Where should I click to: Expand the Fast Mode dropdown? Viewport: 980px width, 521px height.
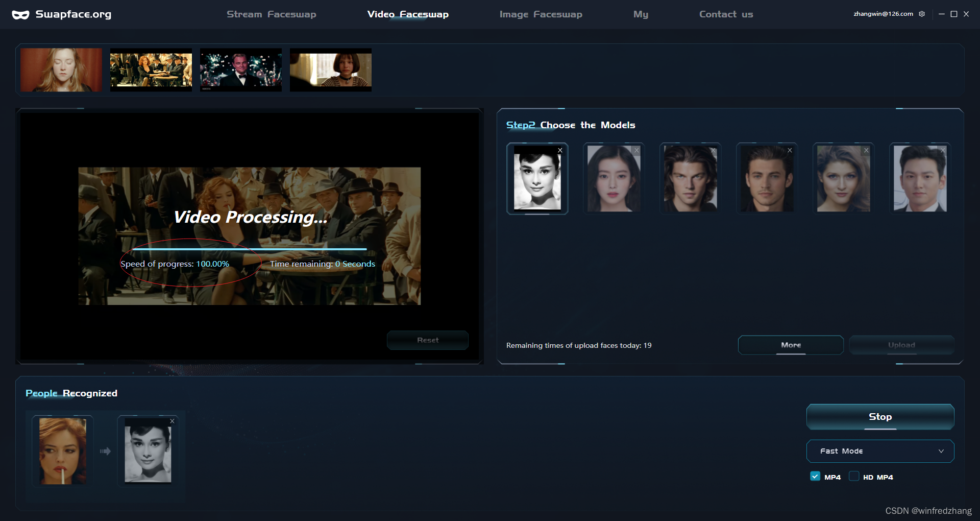[880, 451]
